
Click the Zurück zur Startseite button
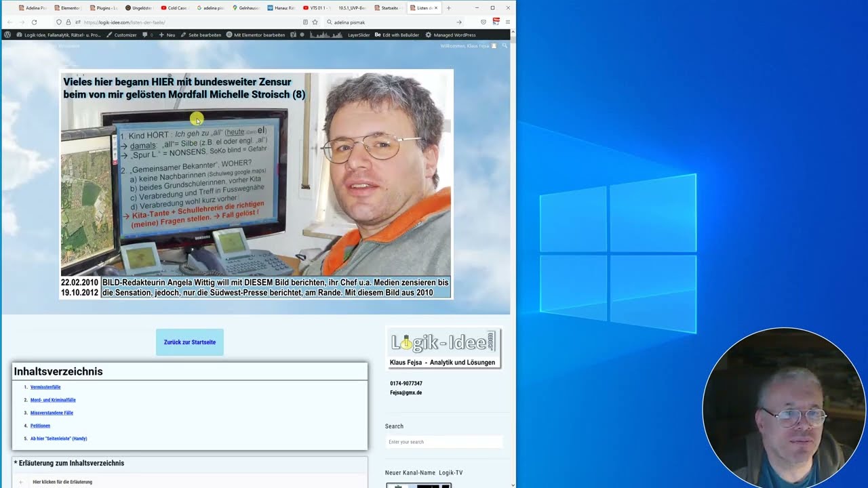(x=190, y=342)
